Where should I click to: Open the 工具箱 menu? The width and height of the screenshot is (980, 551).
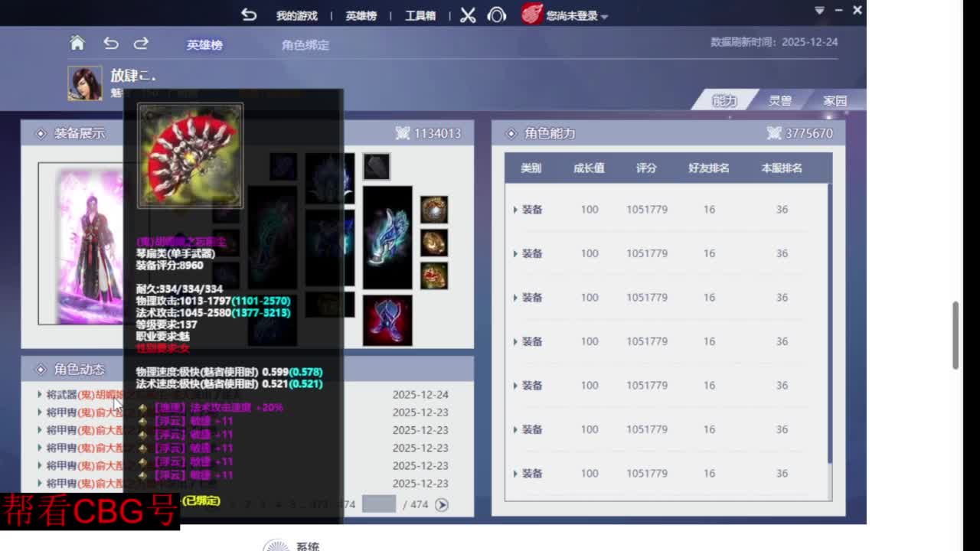[420, 15]
